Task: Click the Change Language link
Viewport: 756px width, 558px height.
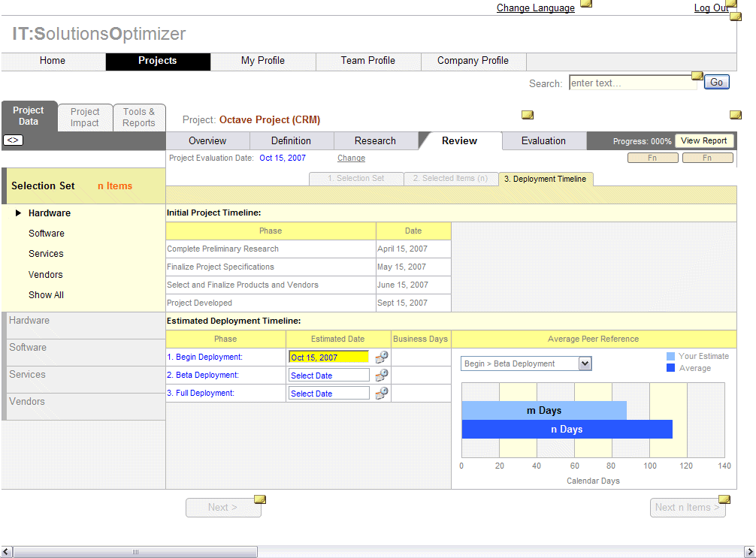Action: [x=536, y=8]
